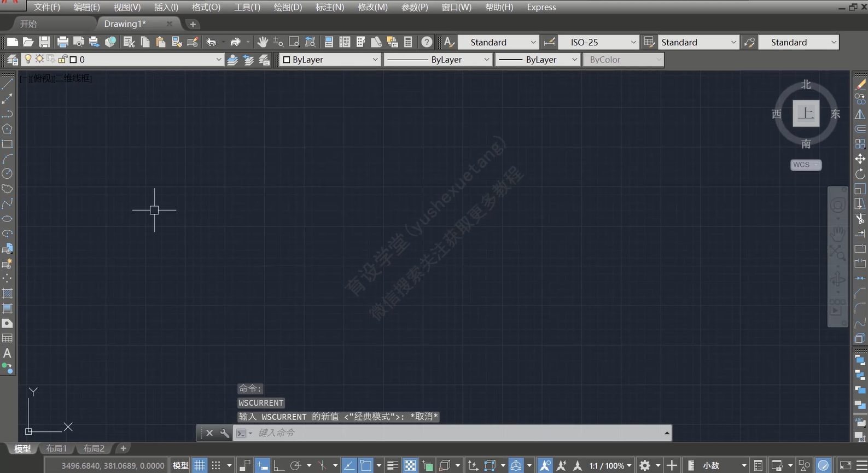The height and width of the screenshot is (473, 868).
Task: Toggle transparency display
Action: click(410, 465)
